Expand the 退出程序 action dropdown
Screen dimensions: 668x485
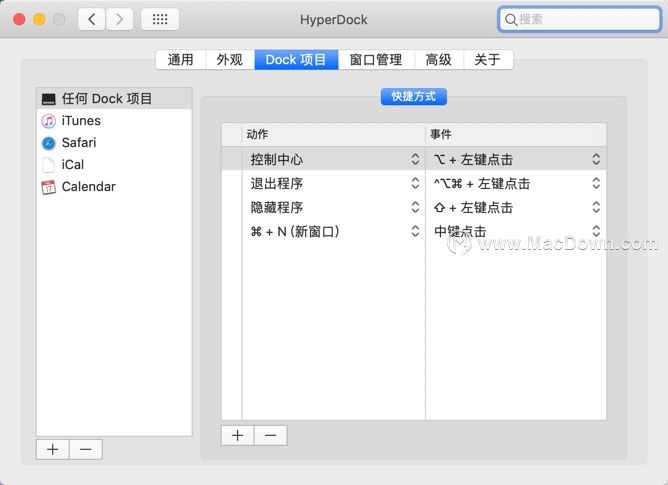coord(415,183)
